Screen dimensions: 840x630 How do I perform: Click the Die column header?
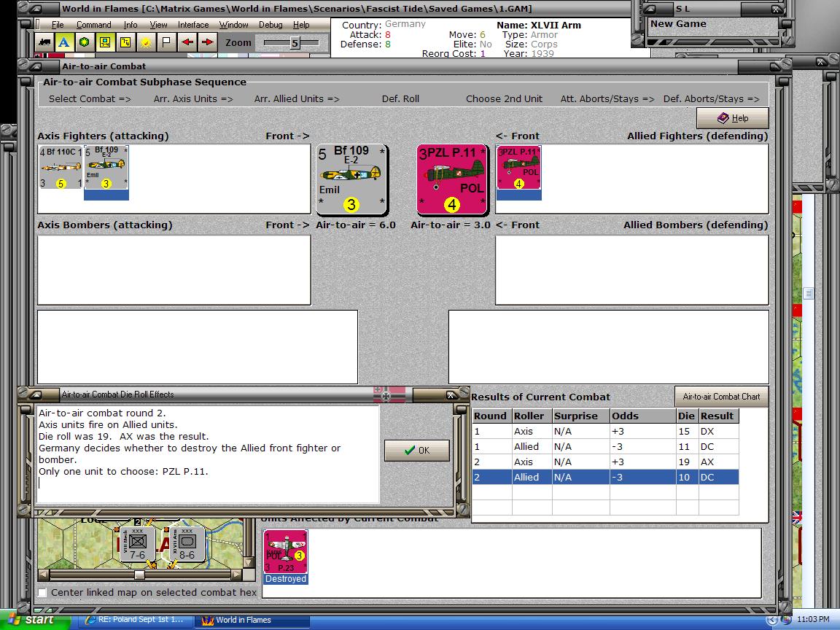[688, 416]
